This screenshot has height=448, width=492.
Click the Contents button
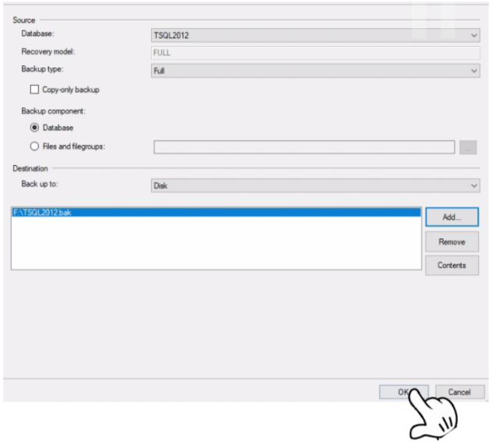click(x=451, y=265)
